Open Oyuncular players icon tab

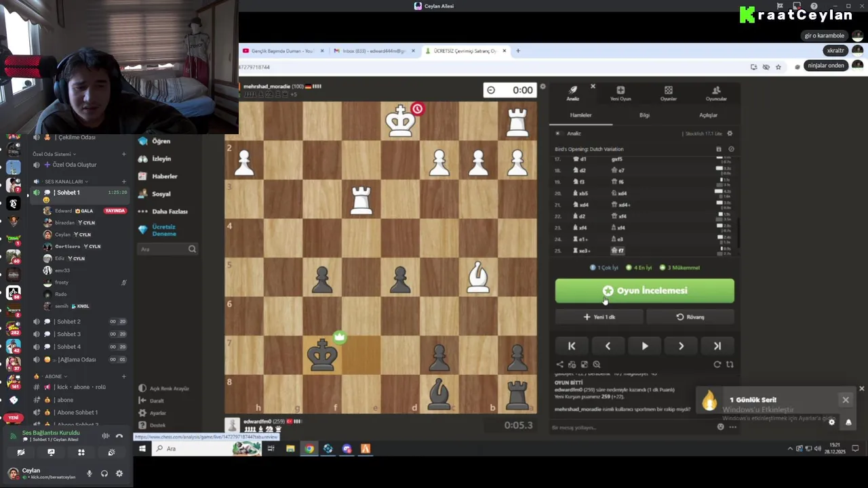(x=716, y=93)
